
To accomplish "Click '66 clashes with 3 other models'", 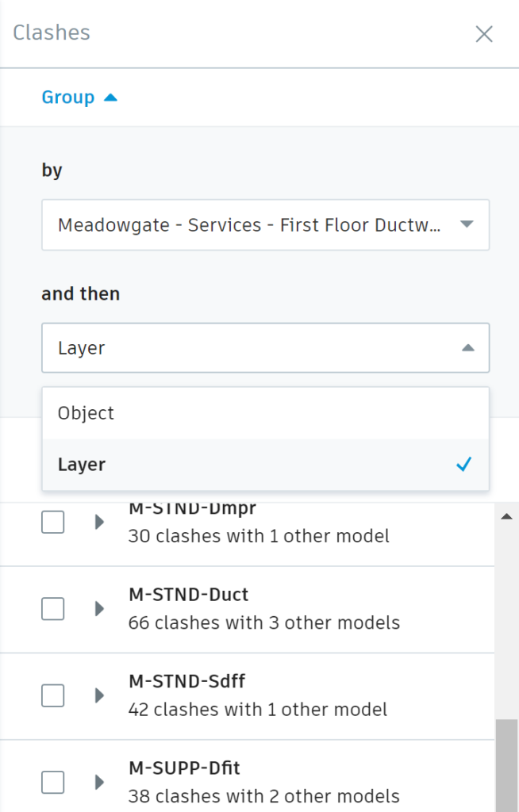I will coord(264,622).
